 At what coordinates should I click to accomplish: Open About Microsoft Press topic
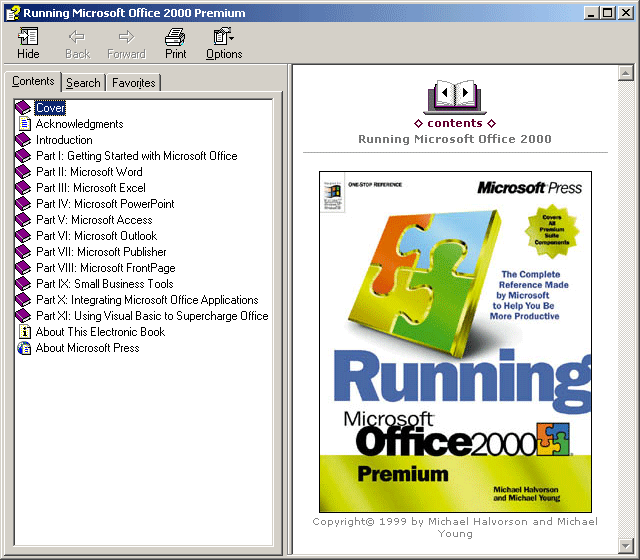click(87, 348)
